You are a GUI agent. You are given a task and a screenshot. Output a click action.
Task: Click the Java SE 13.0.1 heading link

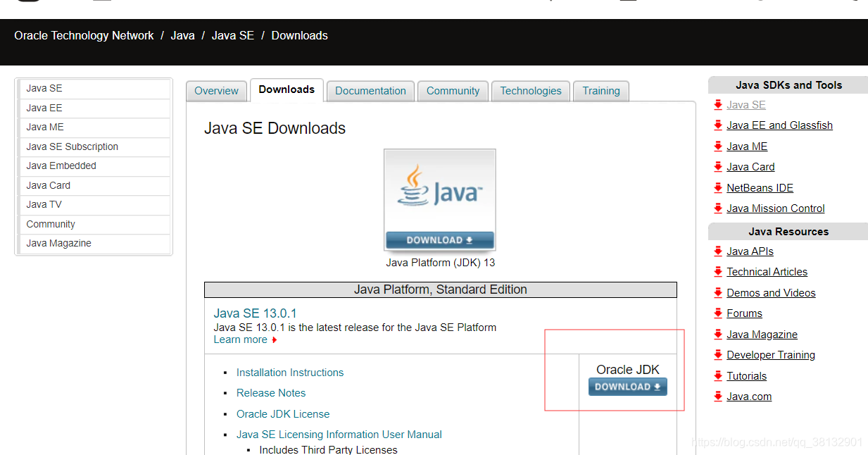pos(255,313)
